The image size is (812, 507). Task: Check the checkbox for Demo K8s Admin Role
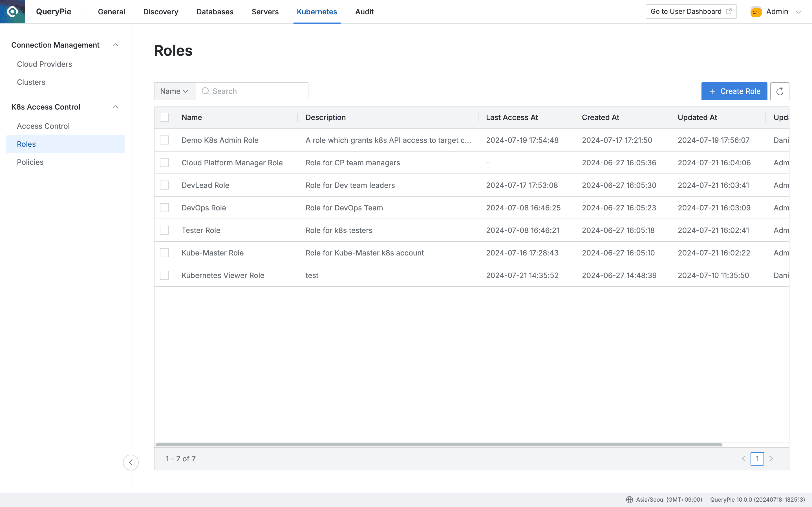pos(164,140)
